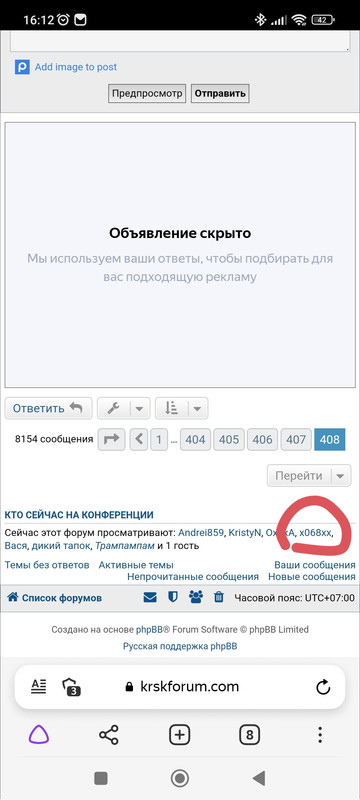This screenshot has width=360, height=800.
Task: Open Активные темы link
Action: tap(136, 565)
